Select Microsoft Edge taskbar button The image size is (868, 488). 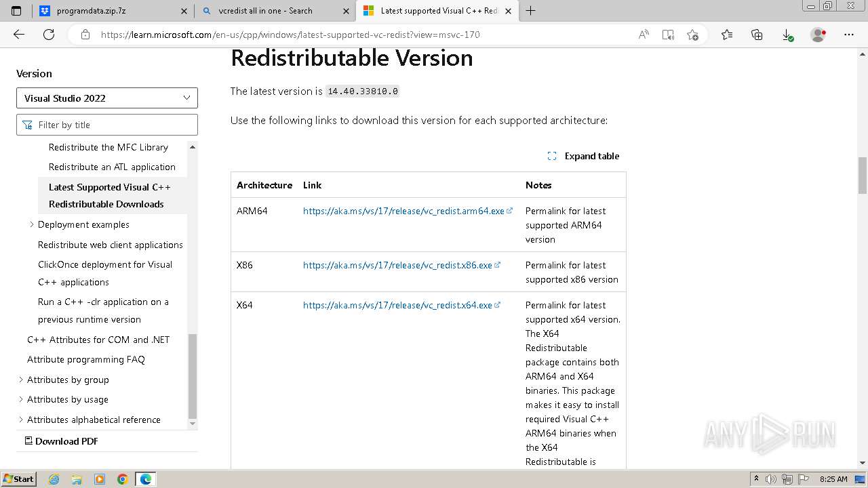coord(146,479)
